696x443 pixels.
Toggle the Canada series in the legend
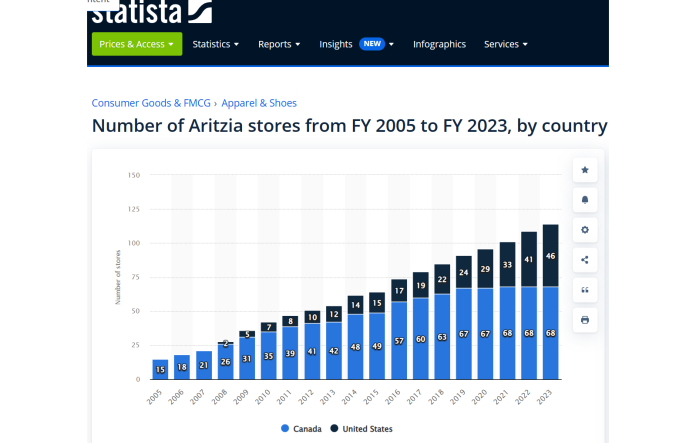tap(301, 429)
